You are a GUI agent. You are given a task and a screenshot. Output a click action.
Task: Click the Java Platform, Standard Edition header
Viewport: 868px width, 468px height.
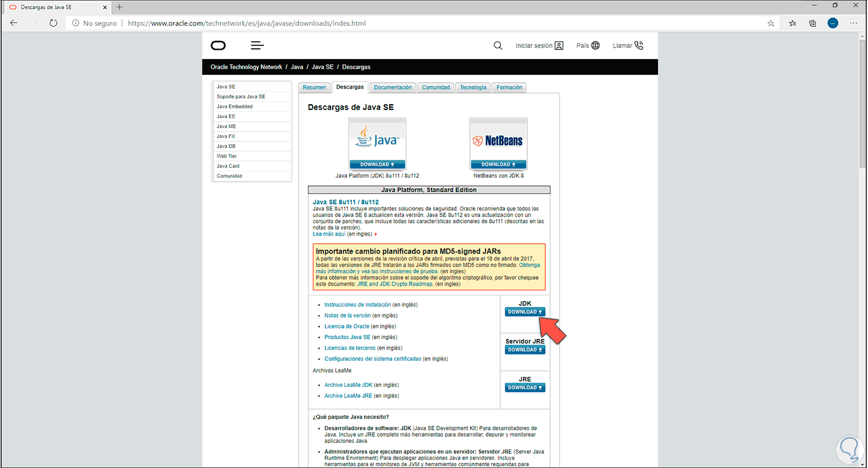tap(429, 190)
